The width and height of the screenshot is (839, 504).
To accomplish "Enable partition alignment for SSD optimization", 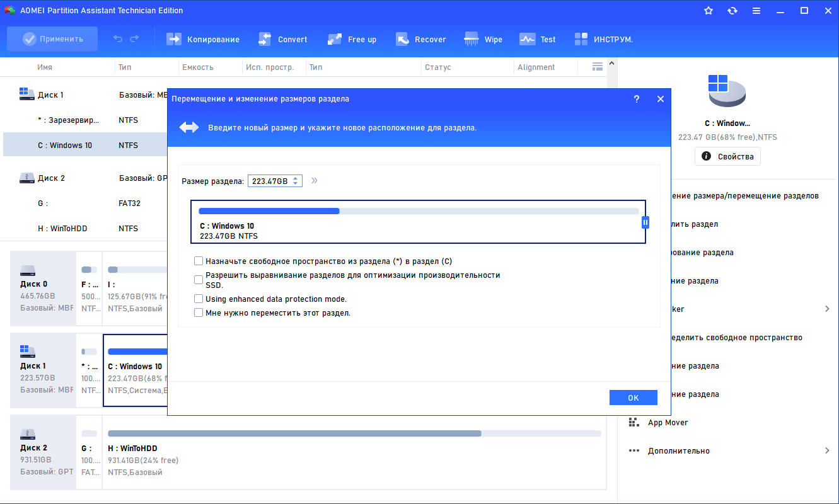I will point(199,279).
